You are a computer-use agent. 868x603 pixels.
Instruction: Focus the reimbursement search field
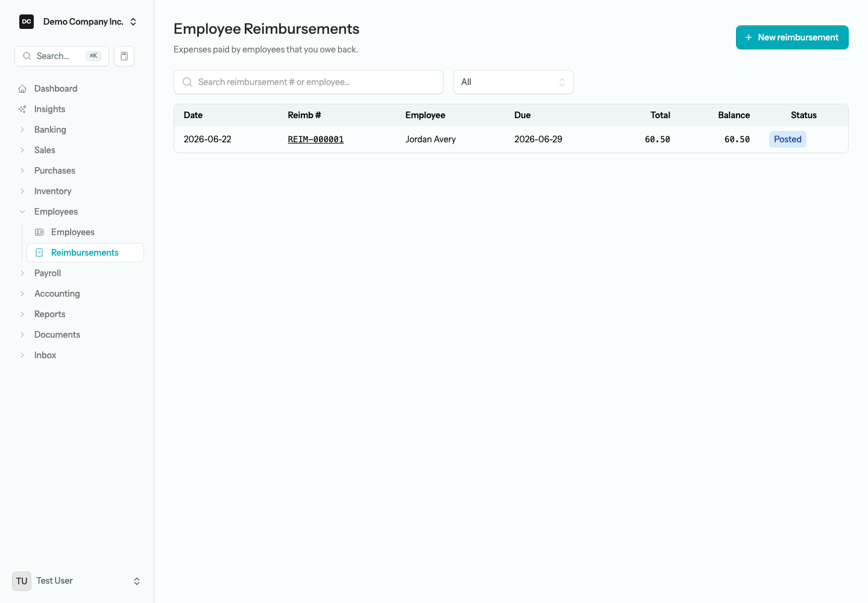(309, 82)
